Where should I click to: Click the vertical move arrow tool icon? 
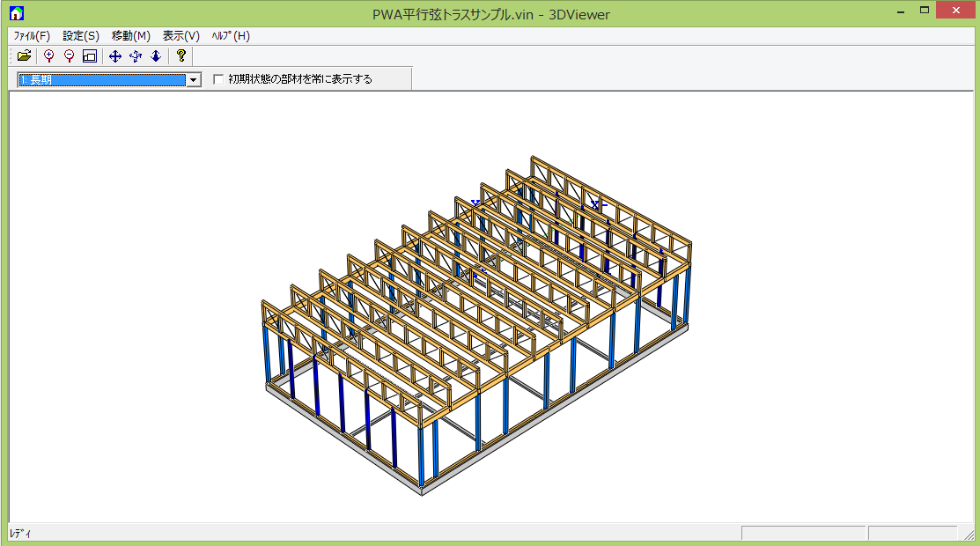pos(155,56)
